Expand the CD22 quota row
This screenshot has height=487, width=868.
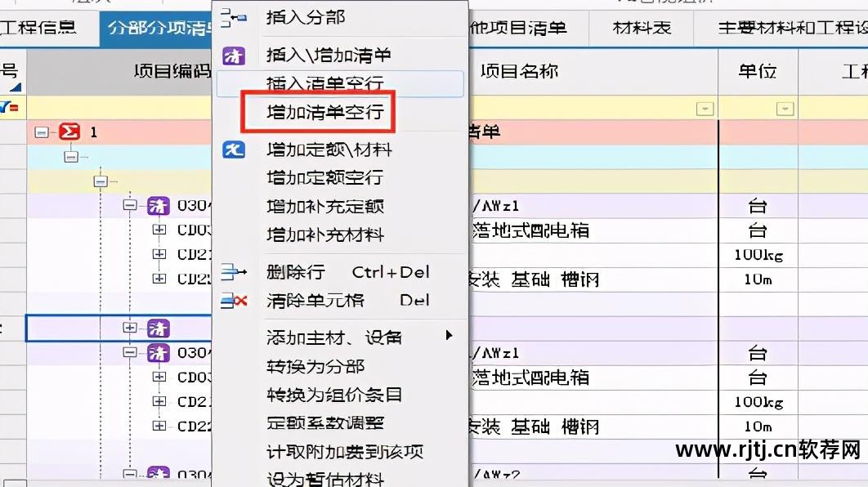(159, 426)
